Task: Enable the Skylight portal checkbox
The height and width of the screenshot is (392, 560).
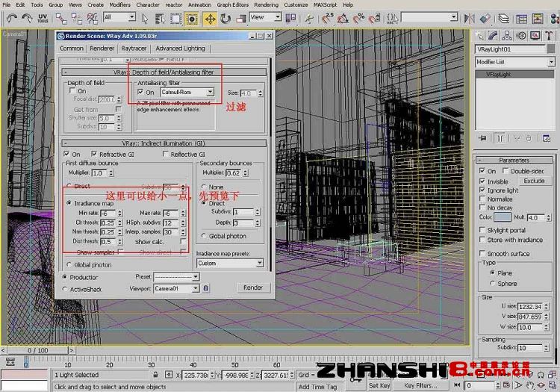Action: (x=482, y=229)
